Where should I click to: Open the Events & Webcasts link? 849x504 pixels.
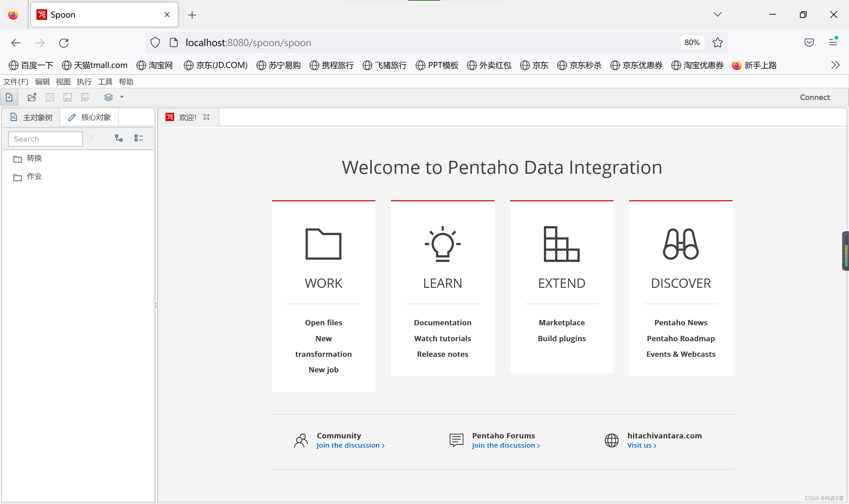681,354
